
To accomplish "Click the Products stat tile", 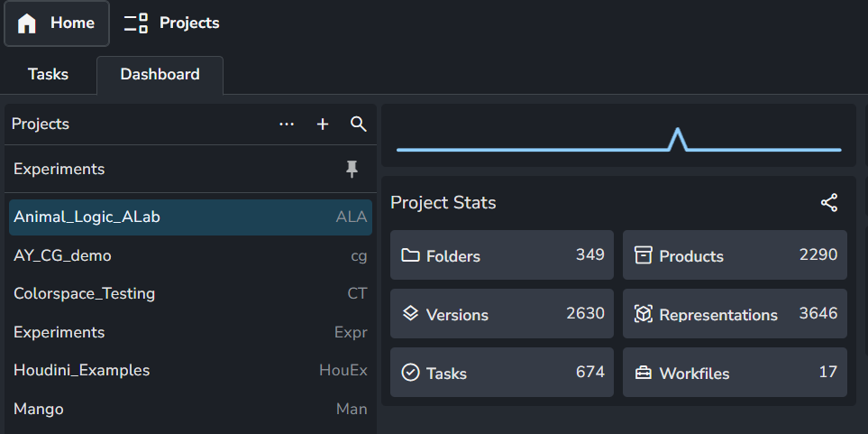I will tap(735, 255).
